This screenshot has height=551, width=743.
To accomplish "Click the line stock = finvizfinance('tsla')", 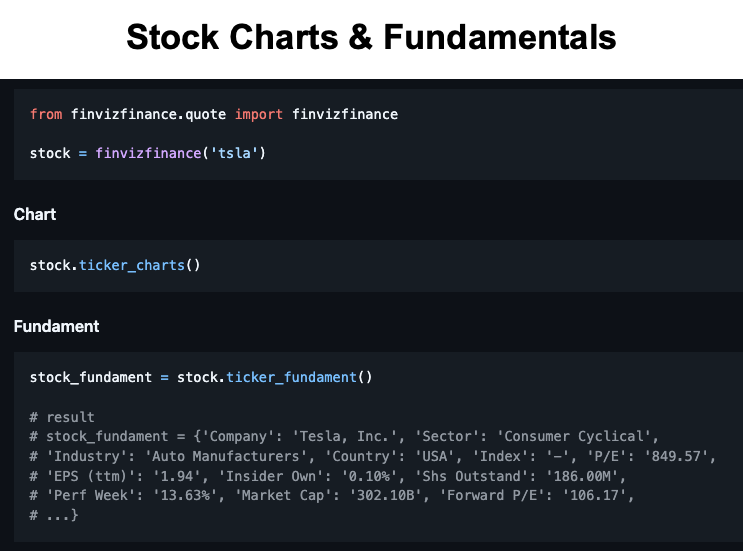I will point(148,153).
